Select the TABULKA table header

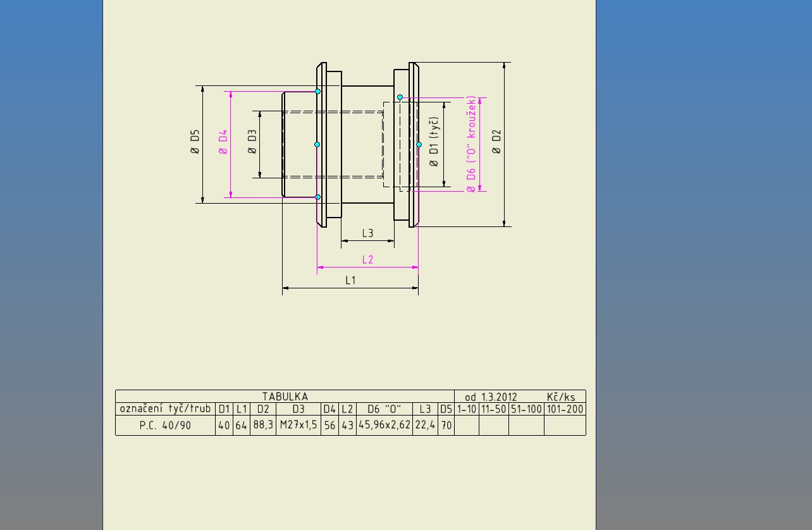285,397
